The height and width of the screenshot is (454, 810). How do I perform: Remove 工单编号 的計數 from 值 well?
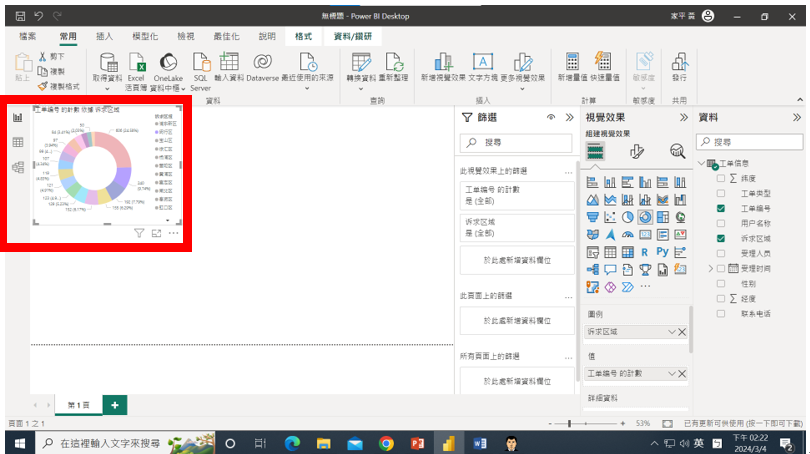pos(682,373)
